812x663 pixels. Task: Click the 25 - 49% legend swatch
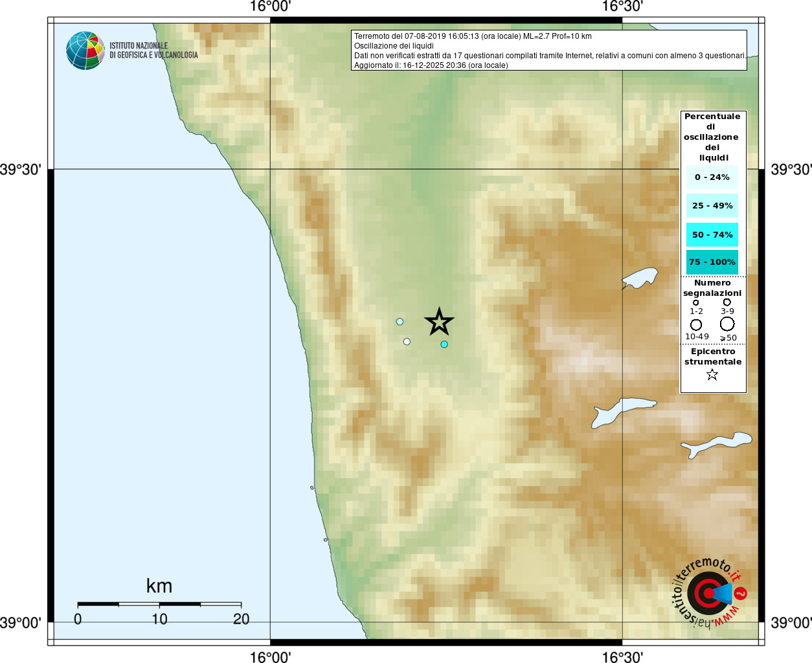coord(712,206)
